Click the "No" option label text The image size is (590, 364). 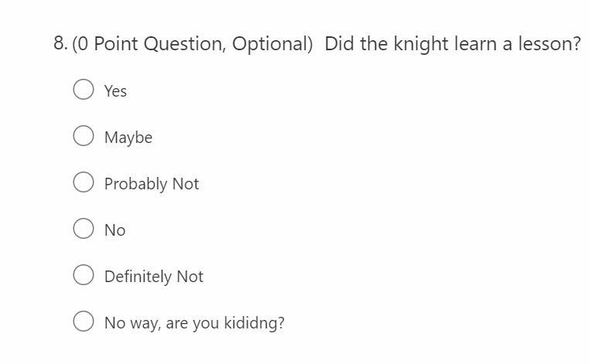coord(114,230)
